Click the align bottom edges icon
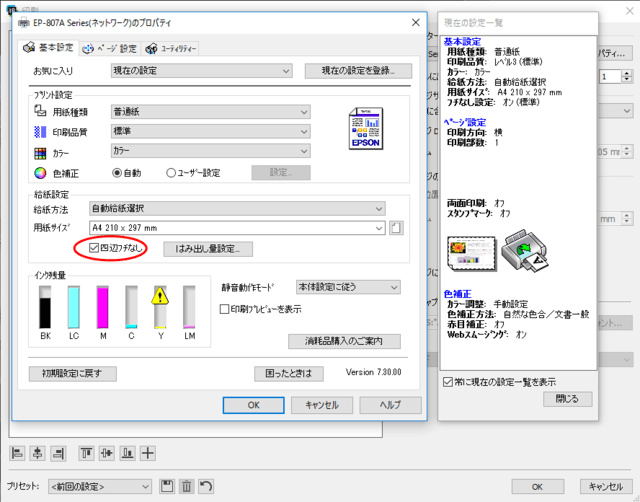 click(x=127, y=453)
